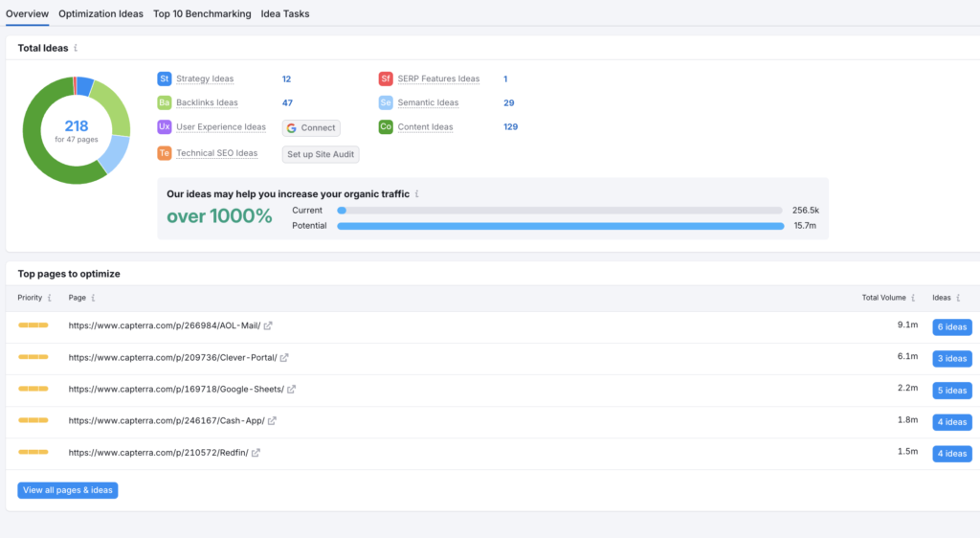Click the Current traffic progress bar
The height and width of the screenshot is (538, 980).
[560, 211]
